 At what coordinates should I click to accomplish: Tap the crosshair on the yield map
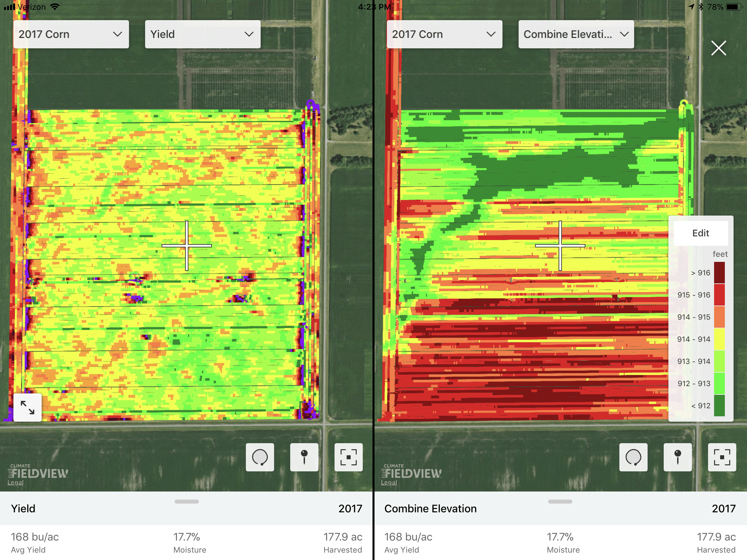click(187, 246)
